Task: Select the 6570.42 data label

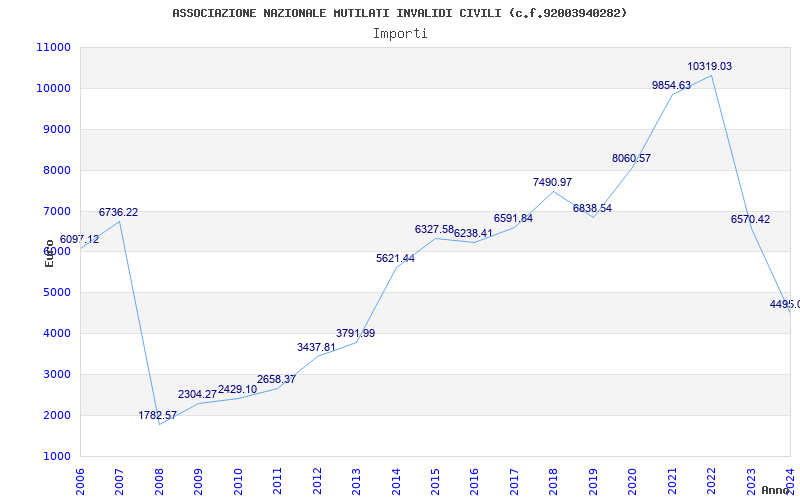Action: coord(751,219)
